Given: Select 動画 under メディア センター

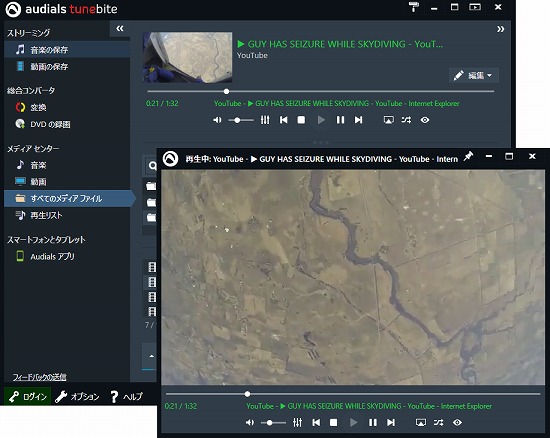Looking at the screenshot, I should click(x=67, y=182).
